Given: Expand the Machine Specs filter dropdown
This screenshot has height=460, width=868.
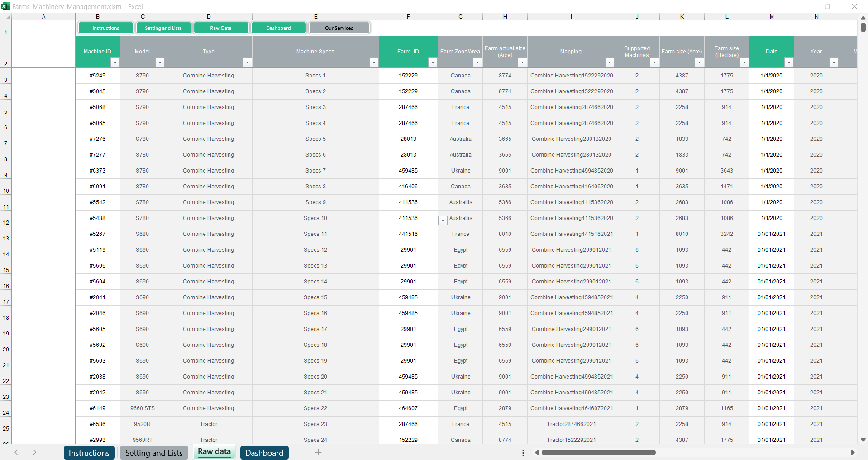Looking at the screenshot, I should [374, 62].
